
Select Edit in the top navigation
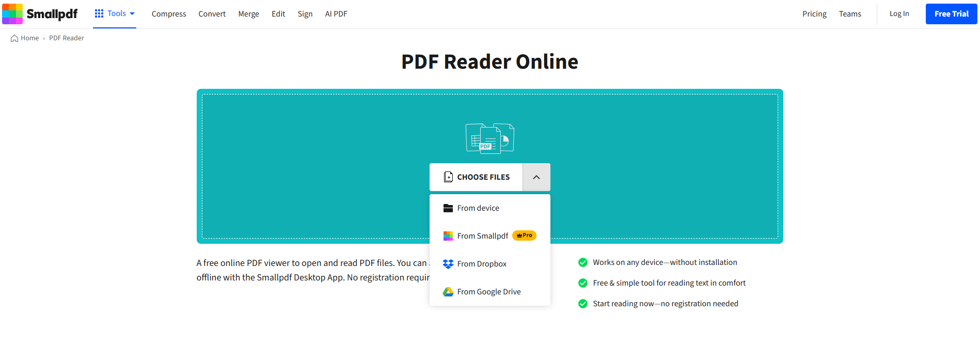tap(278, 14)
